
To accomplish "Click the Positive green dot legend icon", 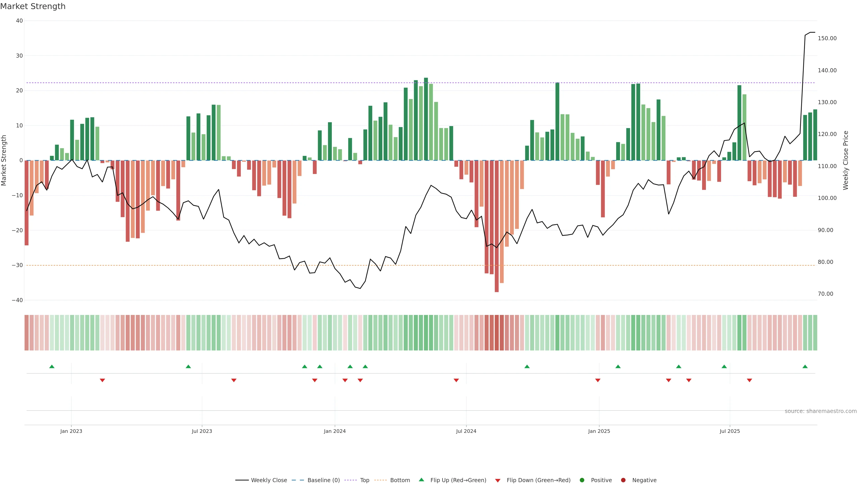I will 582,480.
